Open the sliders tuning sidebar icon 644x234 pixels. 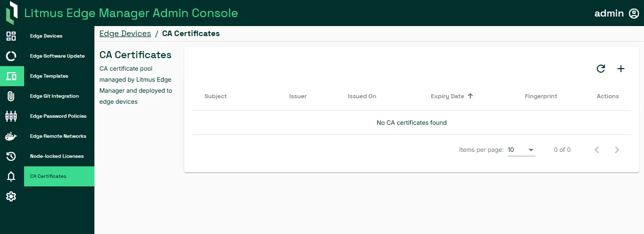coord(11,116)
